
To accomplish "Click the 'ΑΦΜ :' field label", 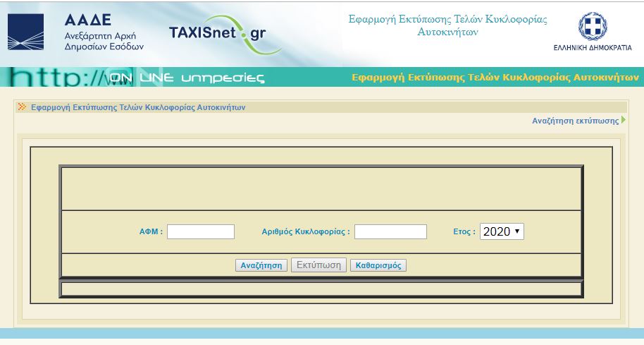I will click(151, 231).
